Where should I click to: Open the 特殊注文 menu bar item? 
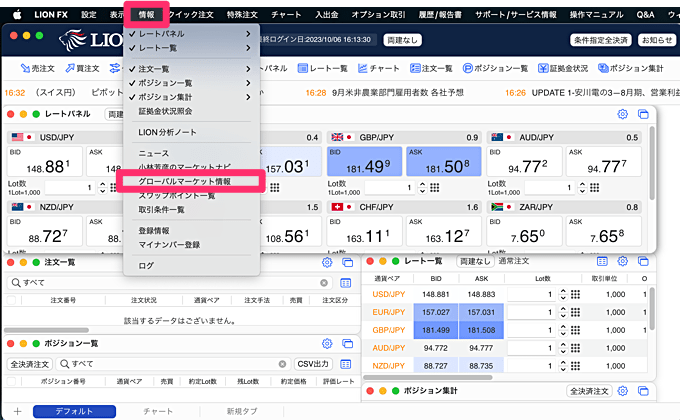coord(242,15)
